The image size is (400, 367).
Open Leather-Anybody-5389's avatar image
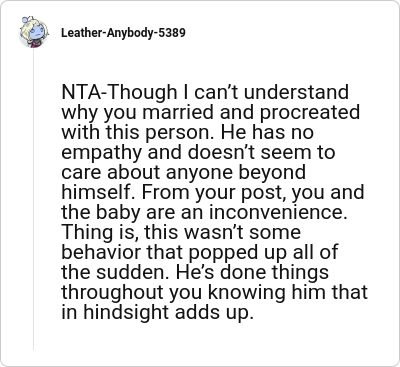(33, 32)
